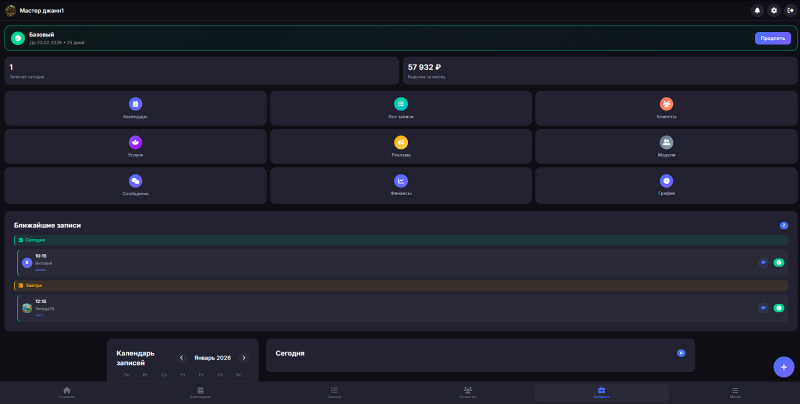Open the Реклама megaphone tile
Screen dimensions: 800x404
coord(401,146)
